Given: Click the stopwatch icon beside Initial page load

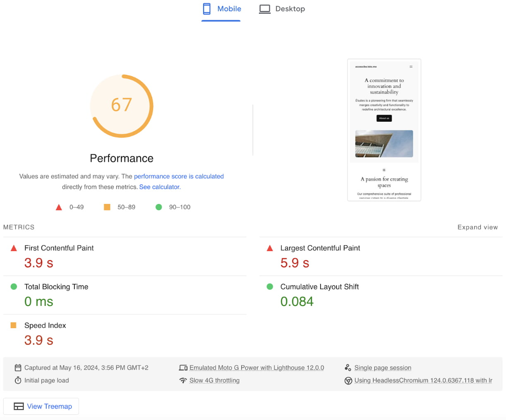Looking at the screenshot, I should coord(18,380).
